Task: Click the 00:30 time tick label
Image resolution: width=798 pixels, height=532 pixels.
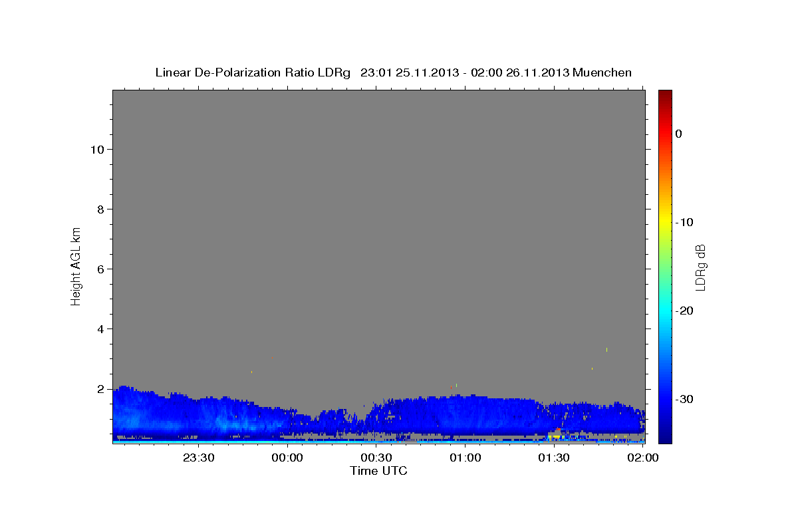Action: pos(376,458)
